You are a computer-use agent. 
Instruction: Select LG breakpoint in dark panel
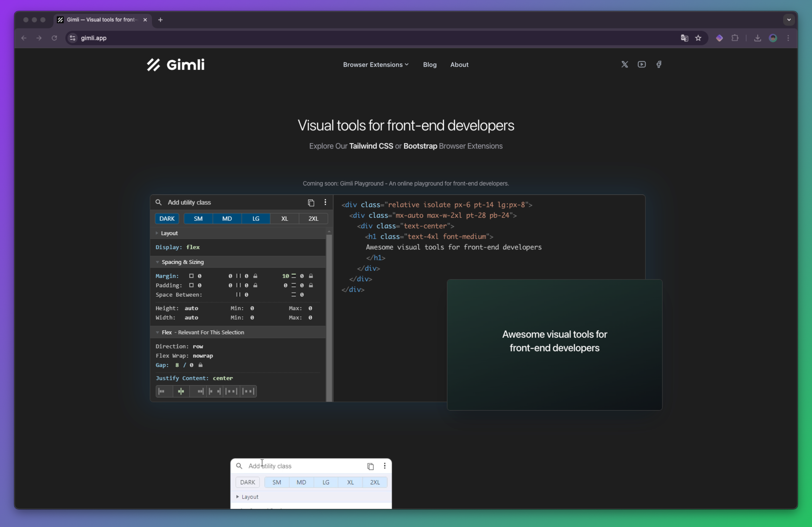coord(256,218)
